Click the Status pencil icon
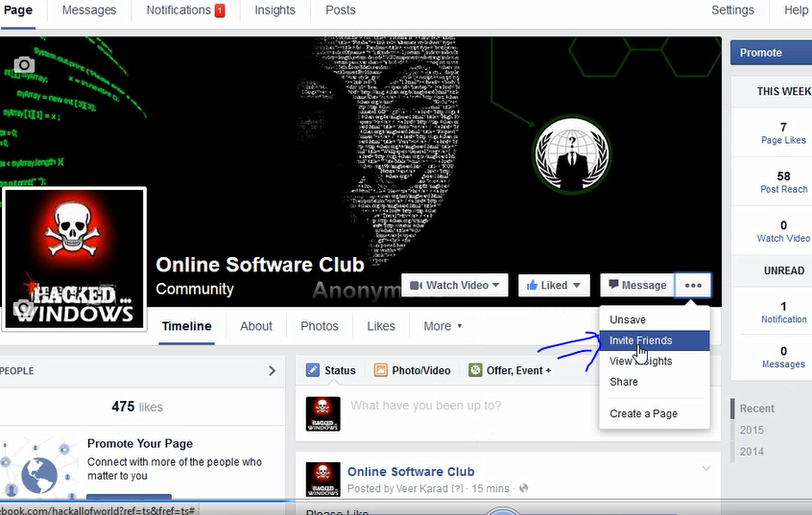The width and height of the screenshot is (812, 515). point(312,370)
